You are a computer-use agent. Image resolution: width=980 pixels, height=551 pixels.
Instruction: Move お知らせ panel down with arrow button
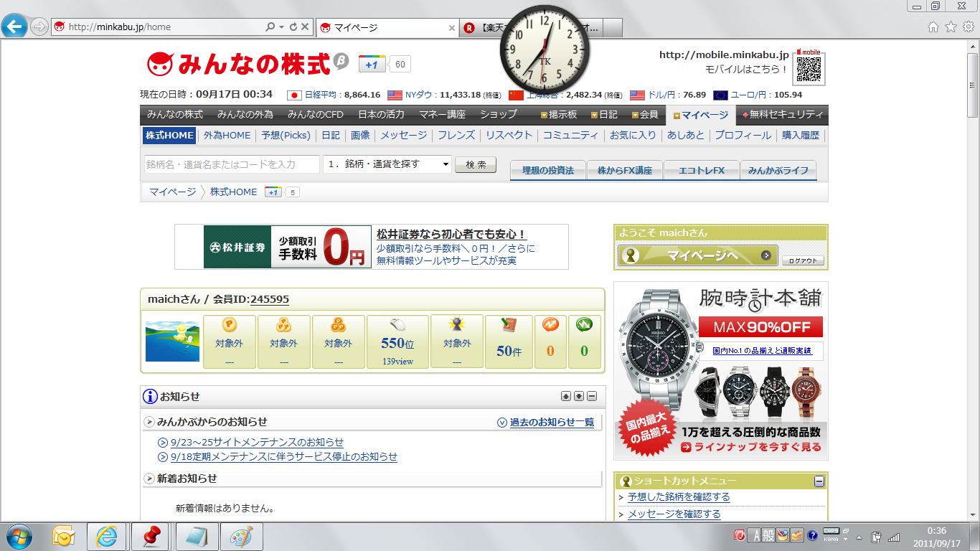click(579, 396)
